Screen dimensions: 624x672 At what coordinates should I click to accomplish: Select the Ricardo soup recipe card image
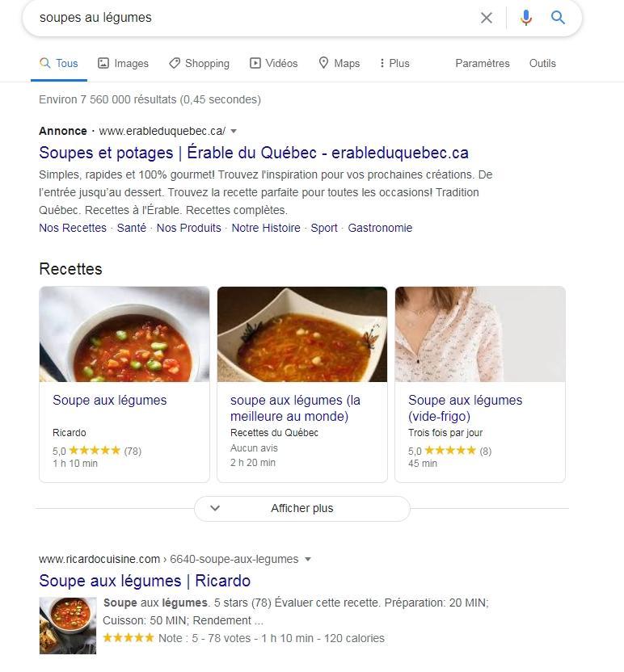point(124,334)
